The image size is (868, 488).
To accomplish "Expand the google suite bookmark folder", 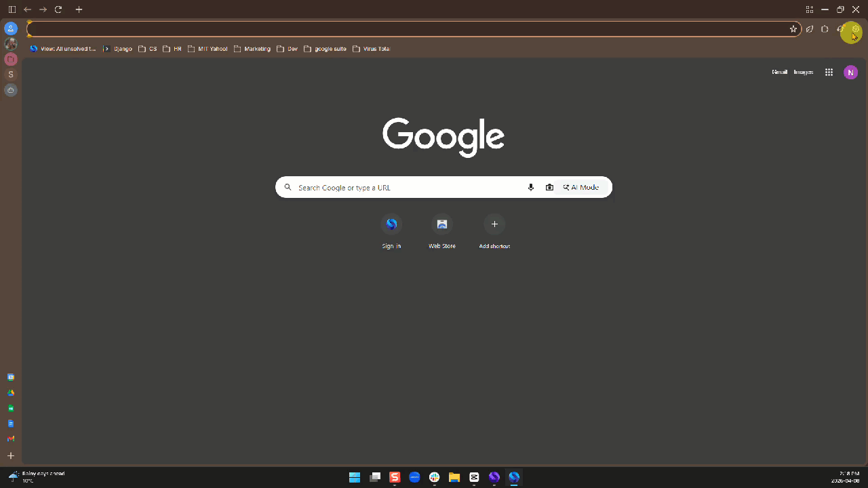I will pos(325,49).
